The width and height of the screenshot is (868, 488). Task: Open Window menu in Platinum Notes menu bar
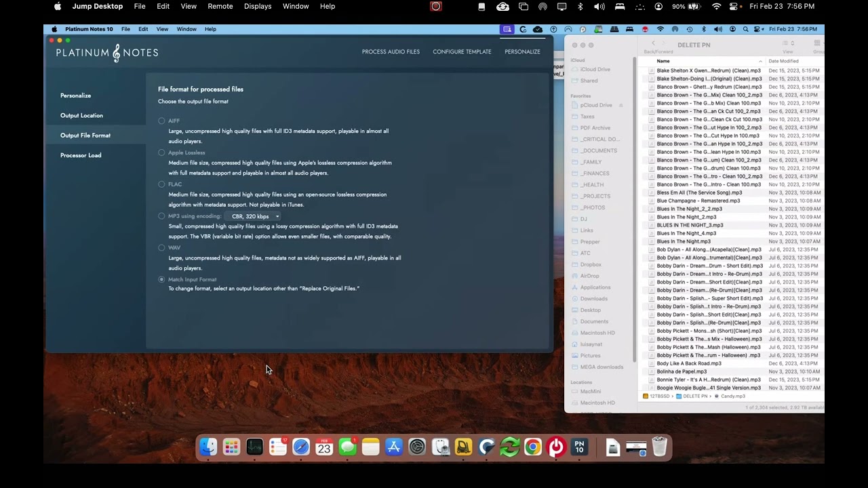[186, 29]
